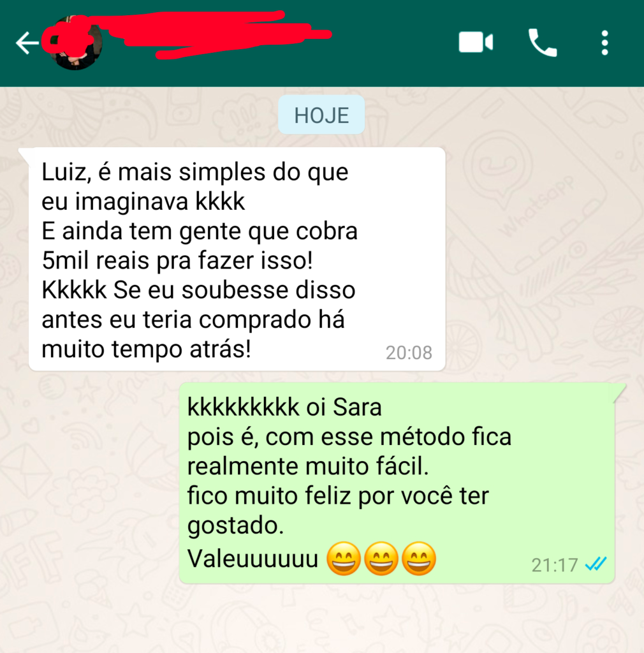Viewport: 644px width, 653px height.
Task: Click the line "5mil reais pra fazer isso!"
Action: 177,261
